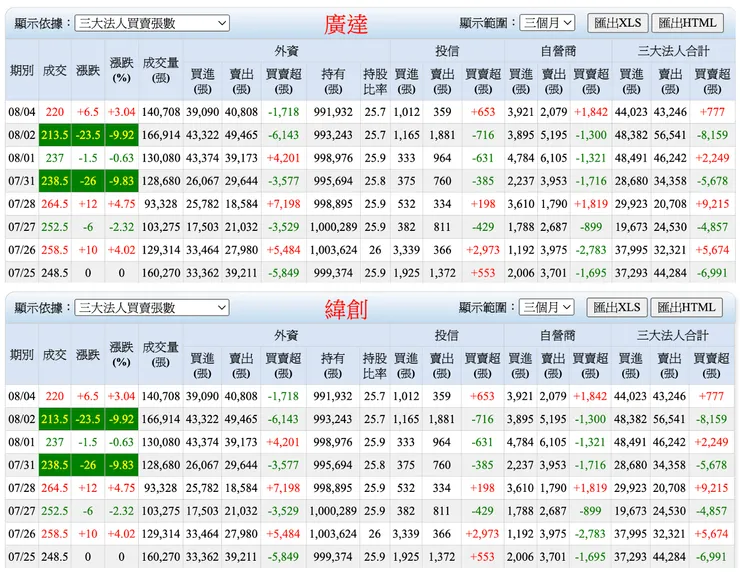Click 07/31 date in 緯創 table

22,465
